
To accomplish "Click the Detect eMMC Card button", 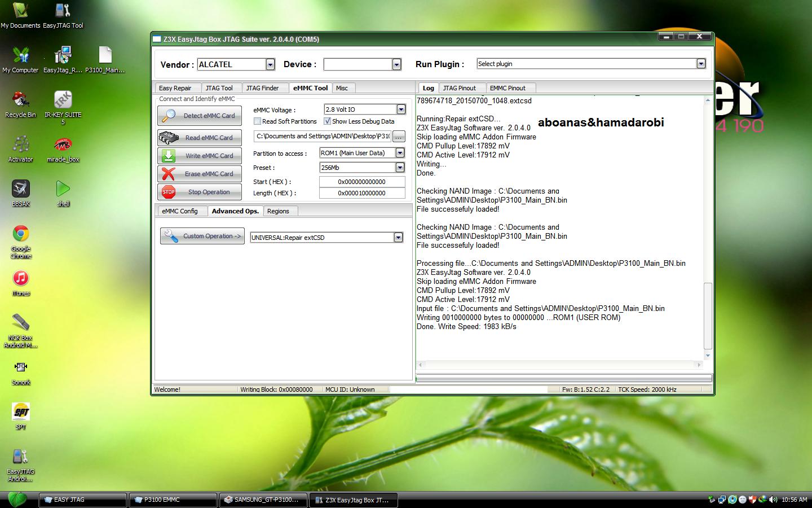I will pos(200,116).
